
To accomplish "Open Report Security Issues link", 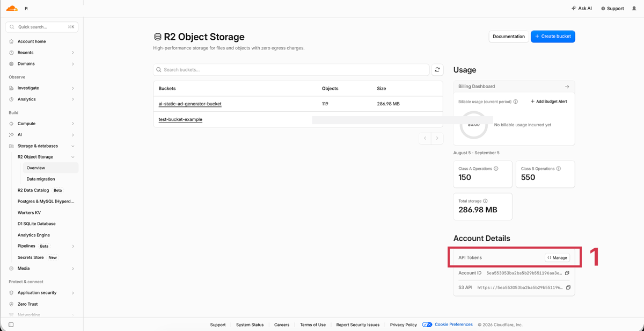I will [x=358, y=325].
